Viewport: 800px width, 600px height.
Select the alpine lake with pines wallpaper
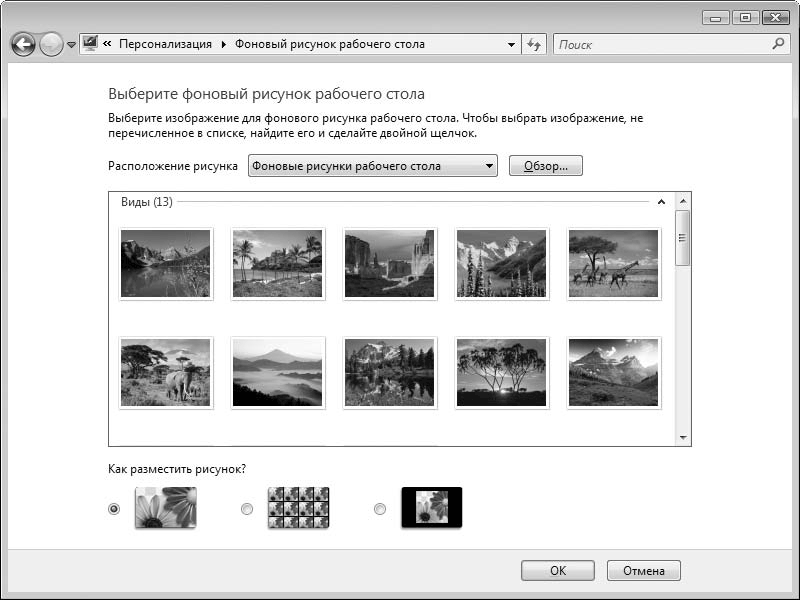(389, 372)
